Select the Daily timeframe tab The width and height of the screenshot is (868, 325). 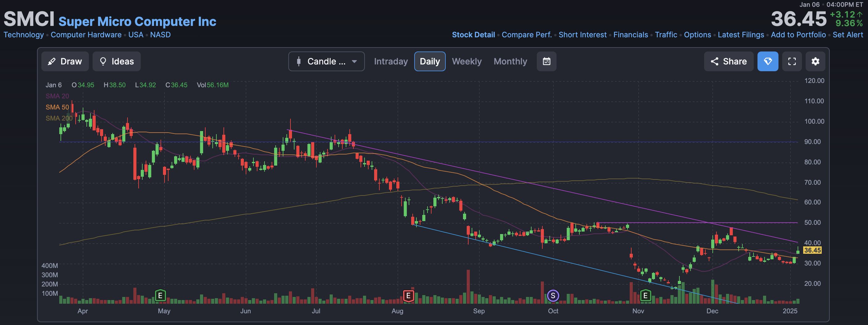click(430, 61)
